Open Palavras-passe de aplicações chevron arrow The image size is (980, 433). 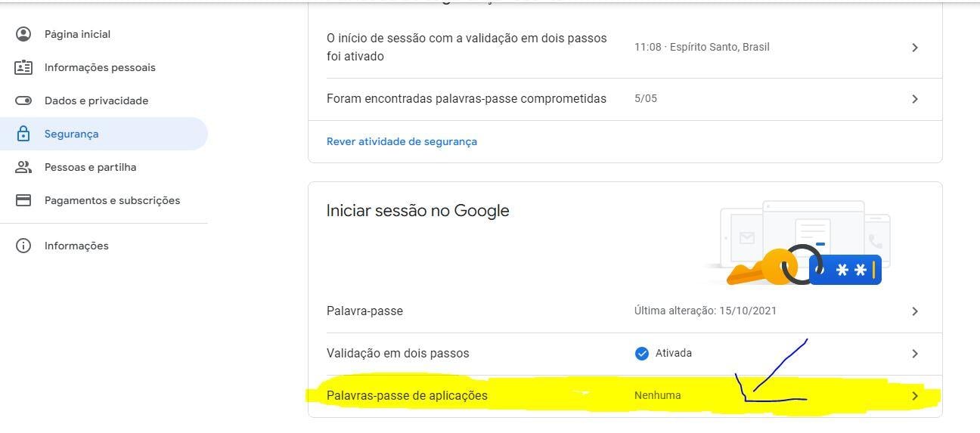click(x=915, y=396)
